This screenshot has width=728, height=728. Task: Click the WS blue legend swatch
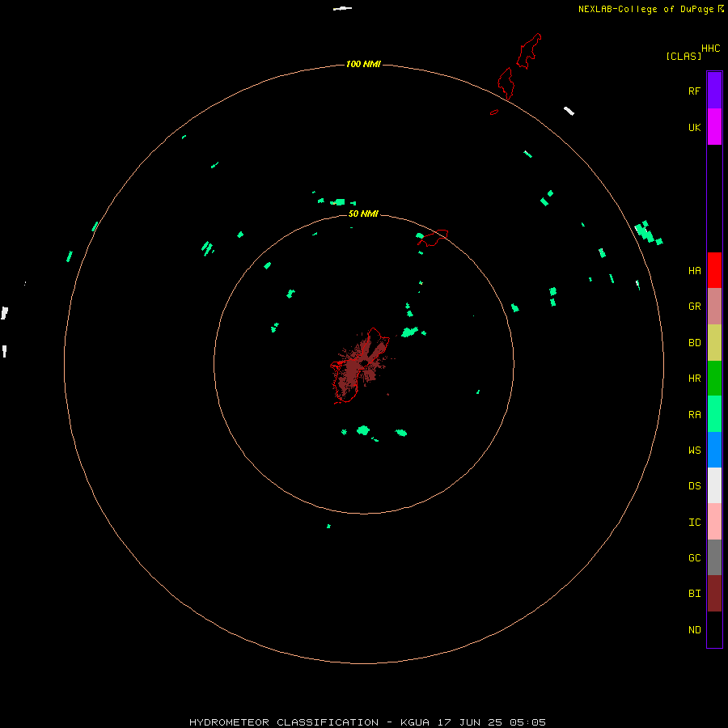pyautogui.click(x=714, y=450)
